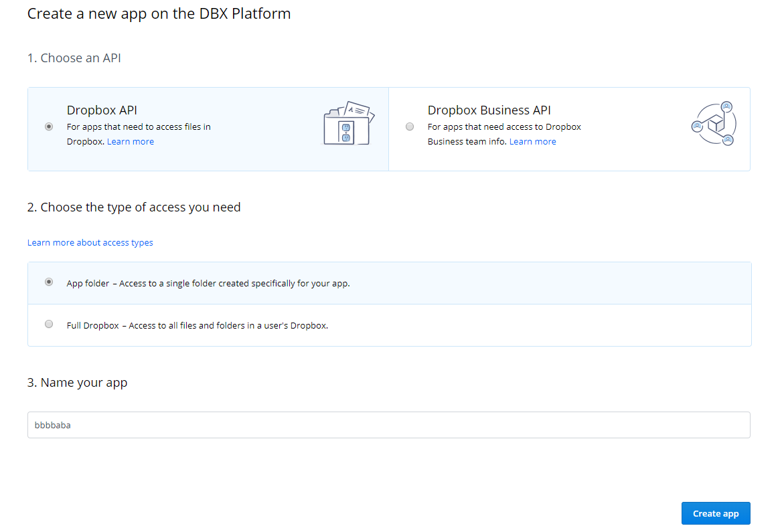Click the '3. Name your app' heading
The height and width of the screenshot is (532, 782).
(x=77, y=383)
